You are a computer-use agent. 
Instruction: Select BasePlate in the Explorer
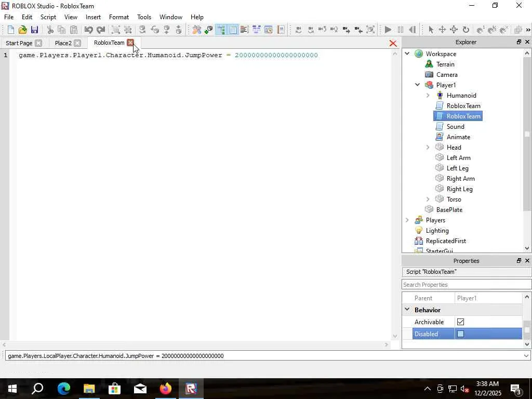tap(449, 210)
